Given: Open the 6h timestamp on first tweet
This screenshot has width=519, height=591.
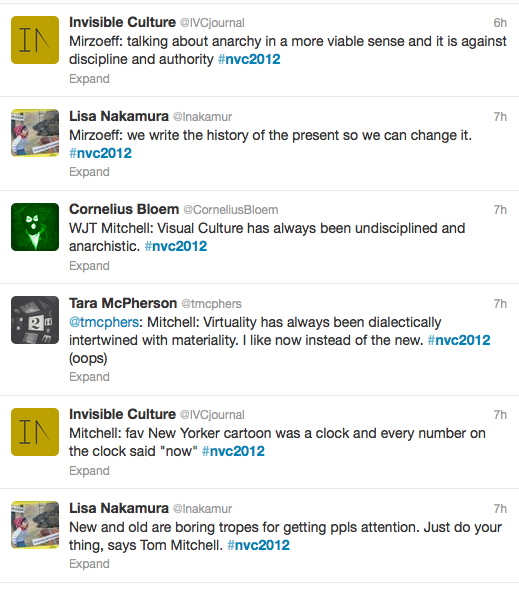Looking at the screenshot, I should click(500, 23).
